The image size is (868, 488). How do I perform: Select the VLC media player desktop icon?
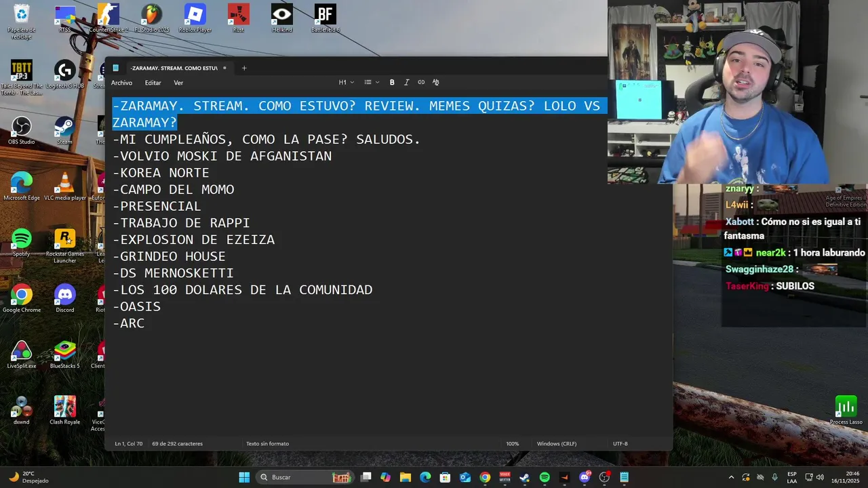coord(65,186)
